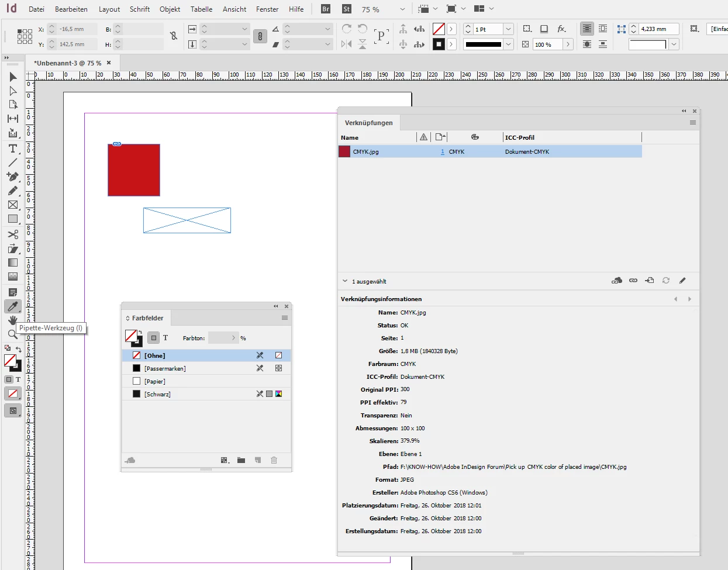Select the Type (T) tool
Image resolution: width=728 pixels, height=570 pixels.
(x=13, y=148)
